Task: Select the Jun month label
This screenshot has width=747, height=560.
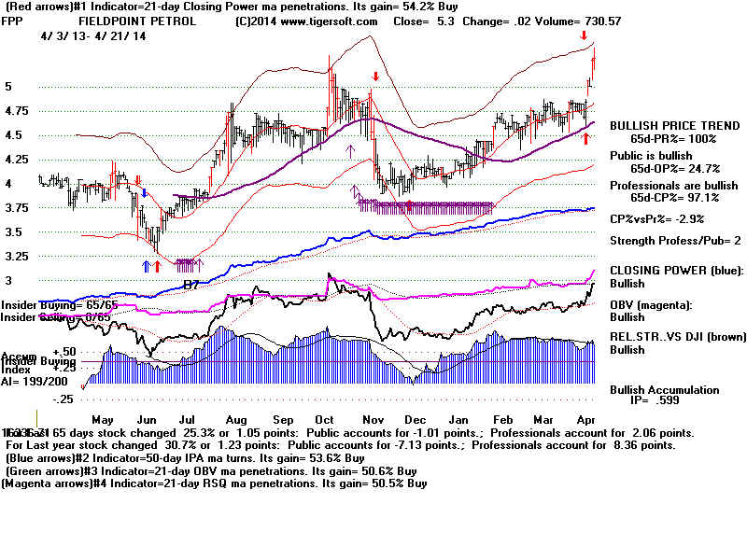Action: [147, 420]
